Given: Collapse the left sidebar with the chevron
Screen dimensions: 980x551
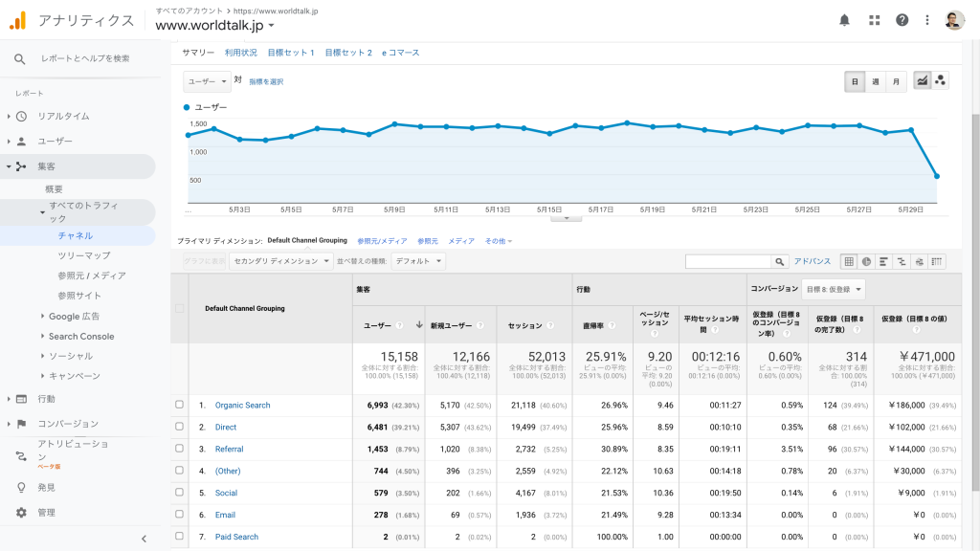Looking at the screenshot, I should tap(145, 539).
